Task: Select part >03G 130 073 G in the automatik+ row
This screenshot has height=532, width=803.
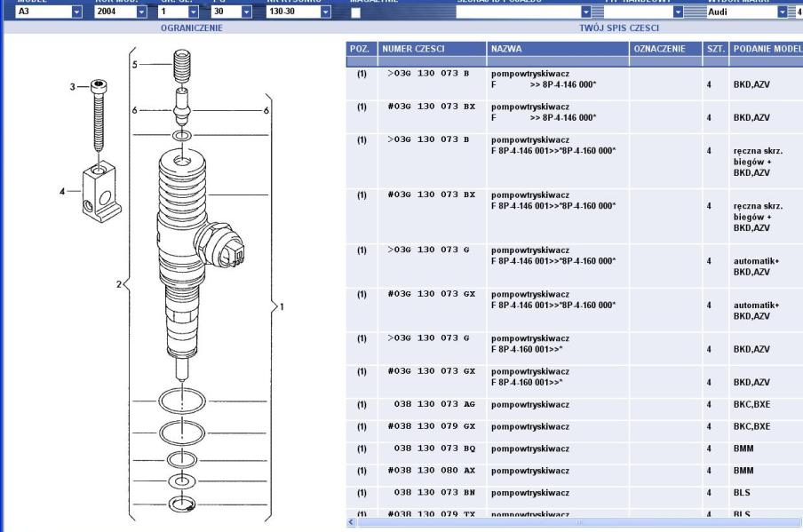Action: tap(428, 250)
